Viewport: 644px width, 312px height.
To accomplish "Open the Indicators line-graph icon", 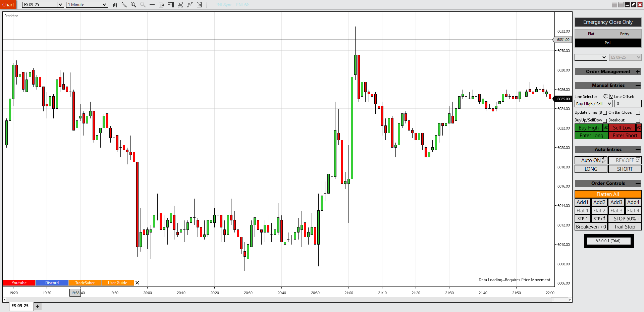I will pos(190,5).
